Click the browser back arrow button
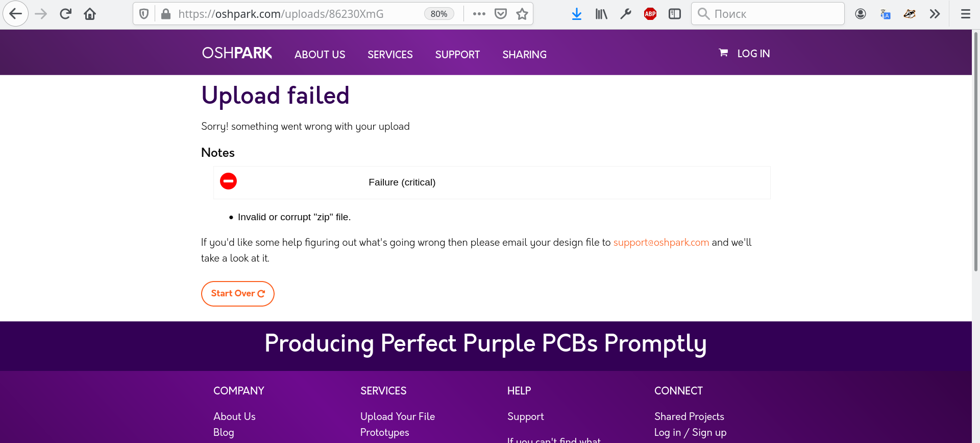980x443 pixels. [16, 14]
